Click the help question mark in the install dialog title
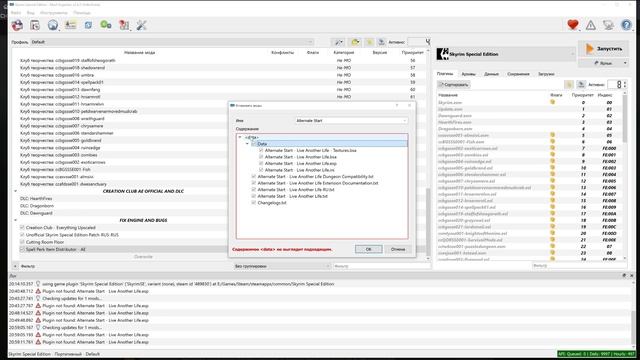The image size is (640, 360). pos(397,105)
